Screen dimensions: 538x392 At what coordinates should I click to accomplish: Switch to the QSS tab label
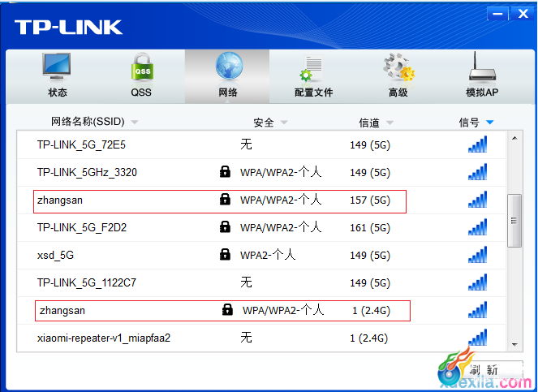(141, 92)
